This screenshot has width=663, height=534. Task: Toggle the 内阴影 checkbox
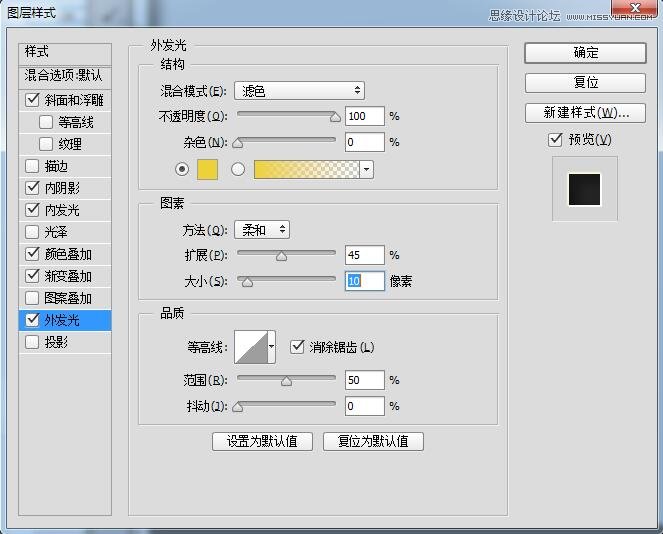[32, 188]
